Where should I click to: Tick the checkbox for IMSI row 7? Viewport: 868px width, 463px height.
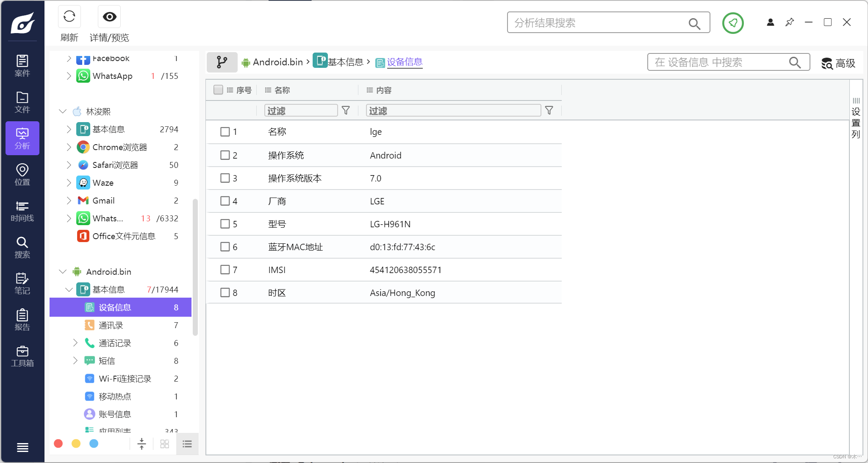point(225,270)
